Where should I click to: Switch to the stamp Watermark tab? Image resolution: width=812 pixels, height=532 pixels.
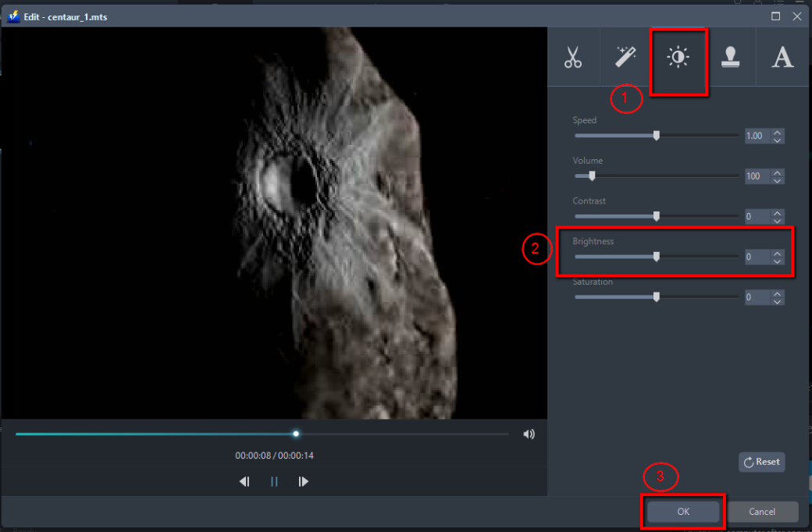pyautogui.click(x=730, y=58)
